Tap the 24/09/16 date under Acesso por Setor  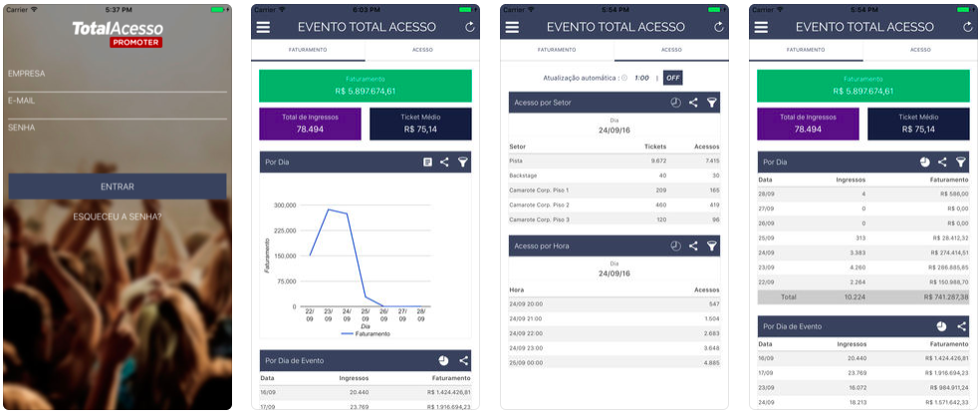[x=614, y=130]
